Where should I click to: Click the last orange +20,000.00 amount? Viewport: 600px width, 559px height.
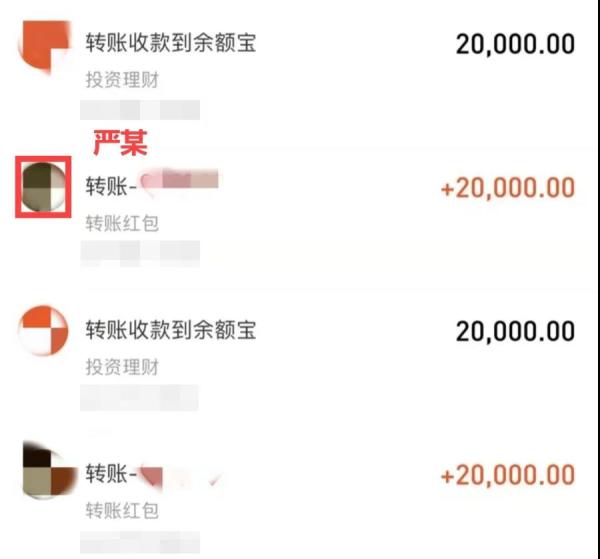point(508,475)
